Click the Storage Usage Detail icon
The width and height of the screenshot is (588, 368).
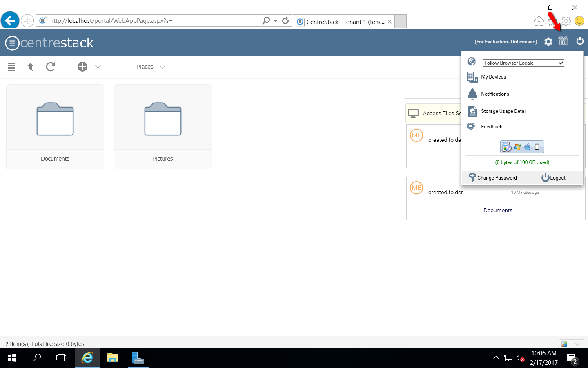[472, 111]
